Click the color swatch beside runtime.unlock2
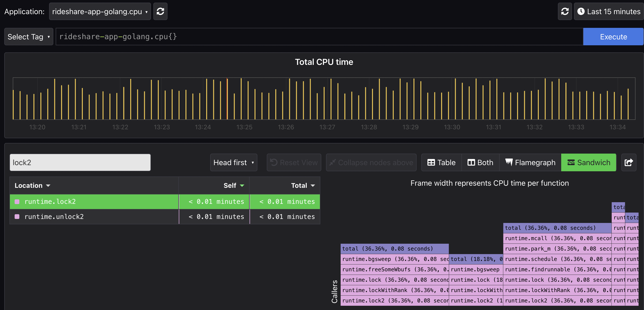The height and width of the screenshot is (310, 644). click(x=17, y=217)
